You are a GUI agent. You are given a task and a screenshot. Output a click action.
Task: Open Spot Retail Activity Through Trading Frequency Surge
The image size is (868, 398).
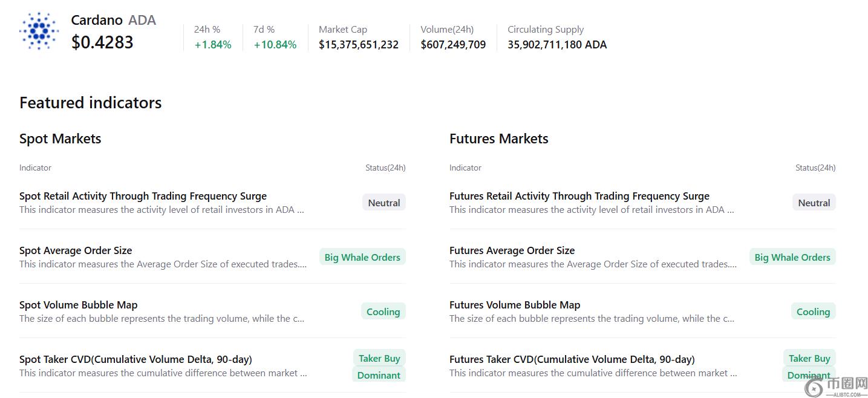(143, 196)
